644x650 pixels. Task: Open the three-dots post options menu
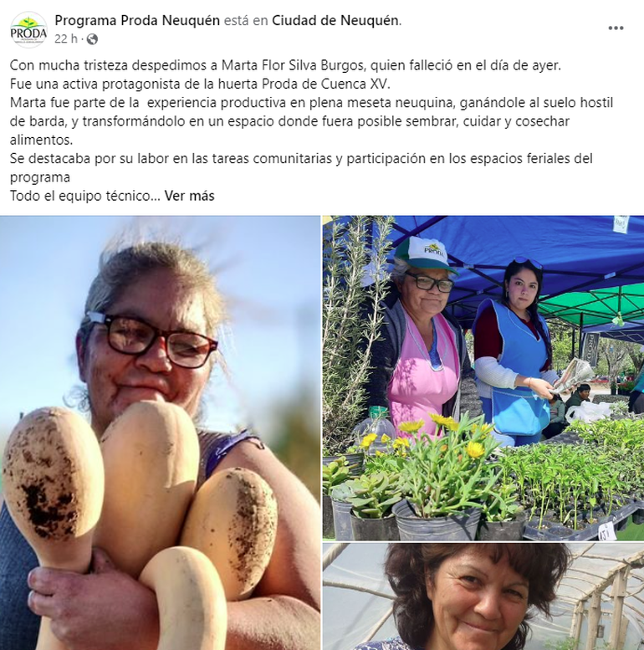[x=616, y=28]
